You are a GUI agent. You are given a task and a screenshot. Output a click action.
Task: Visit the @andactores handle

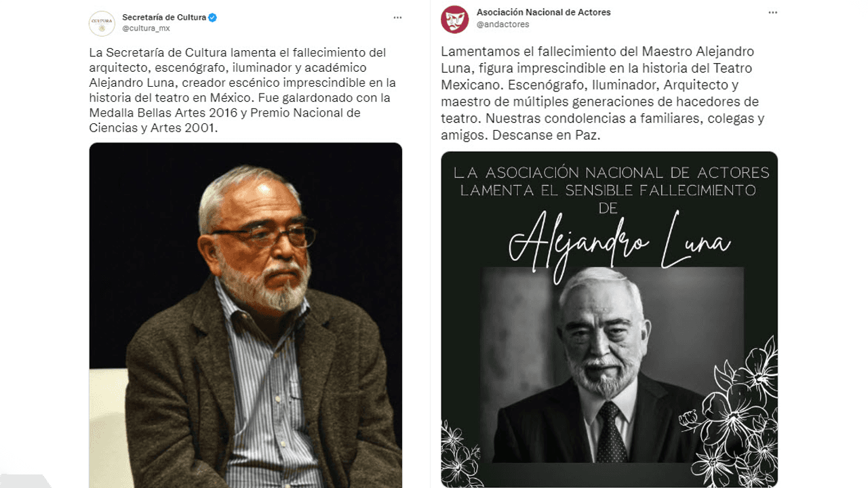[x=502, y=24]
